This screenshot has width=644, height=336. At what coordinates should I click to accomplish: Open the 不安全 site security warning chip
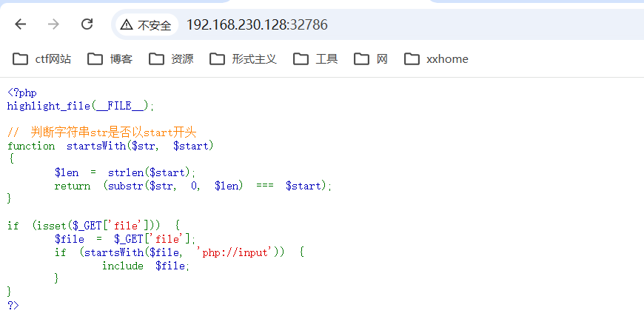(146, 25)
